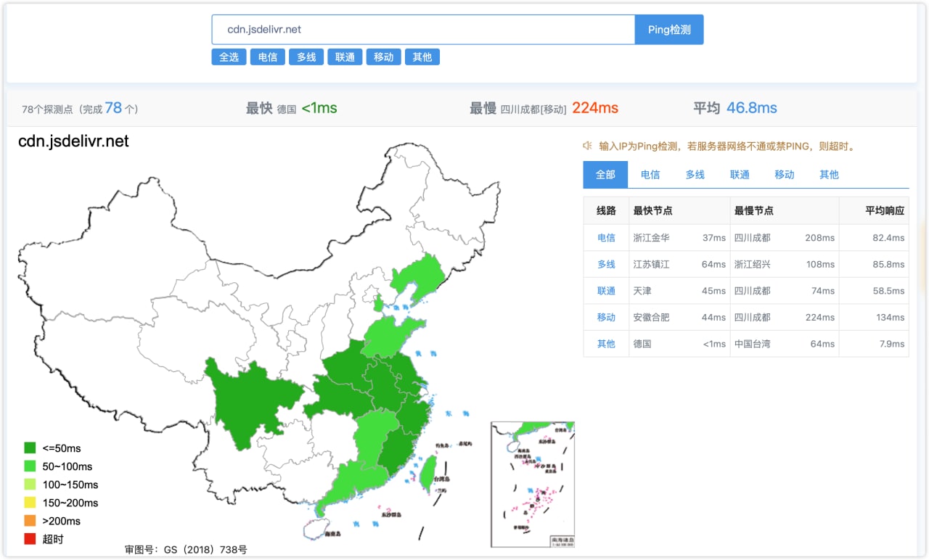Toggle the 多线 filter below search
Image resolution: width=929 pixels, height=560 pixels.
(306, 57)
